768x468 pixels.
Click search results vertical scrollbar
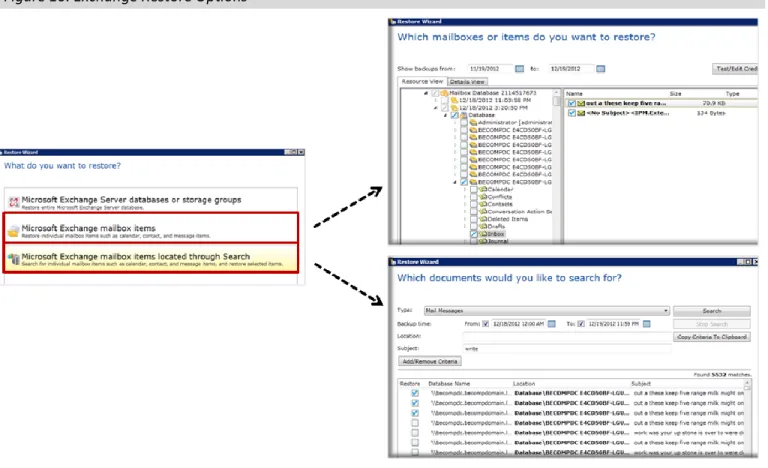coord(747,418)
